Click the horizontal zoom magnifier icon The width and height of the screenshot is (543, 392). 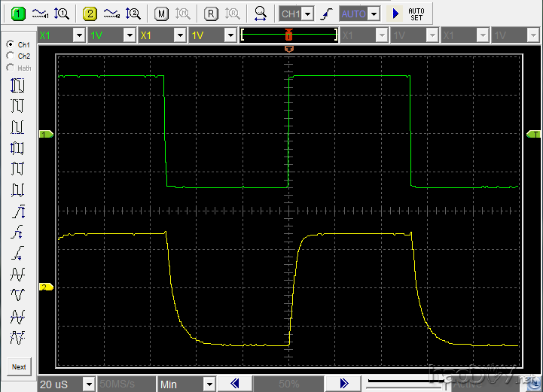261,14
